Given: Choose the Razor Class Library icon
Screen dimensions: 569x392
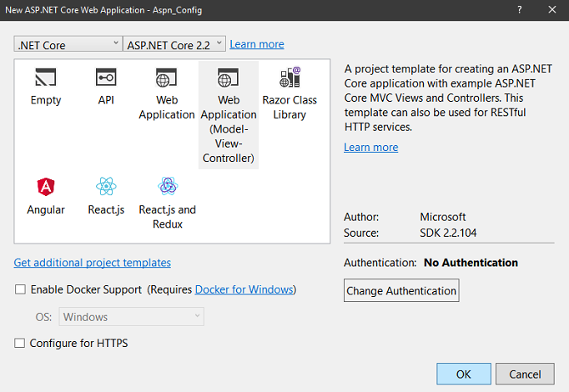Looking at the screenshot, I should point(290,77).
